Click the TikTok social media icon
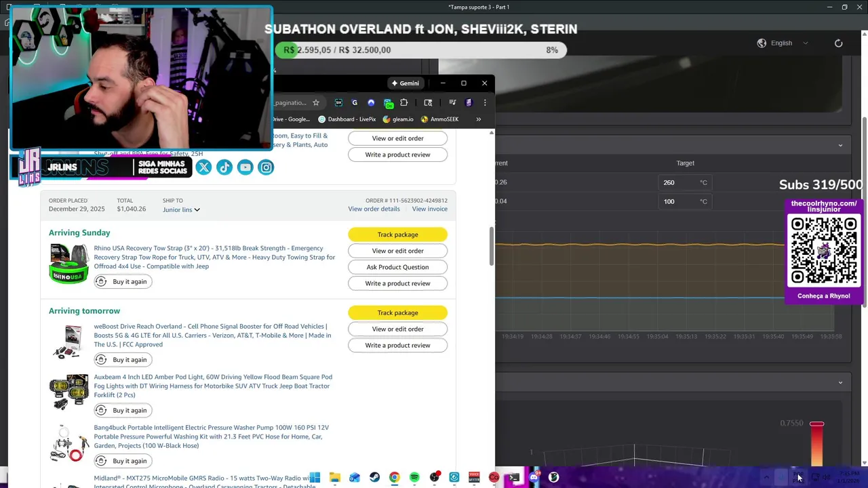868x488 pixels. [x=224, y=167]
